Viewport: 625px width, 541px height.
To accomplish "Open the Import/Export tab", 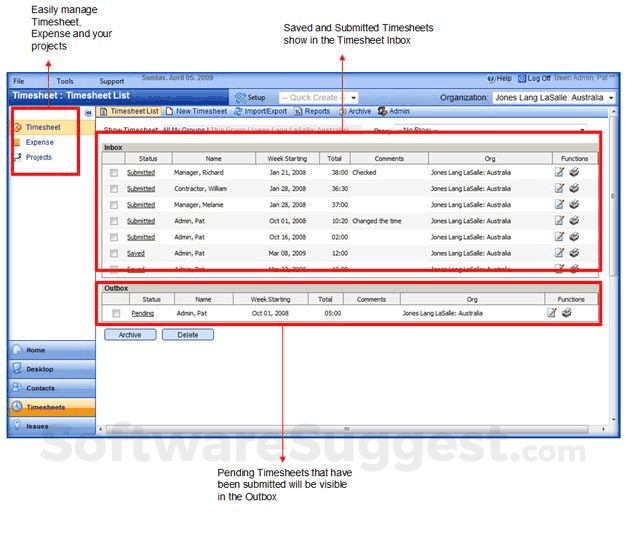I will (261, 111).
